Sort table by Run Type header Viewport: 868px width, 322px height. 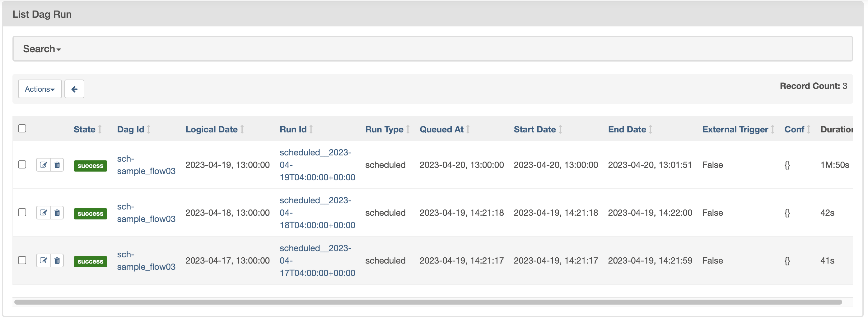click(x=384, y=130)
